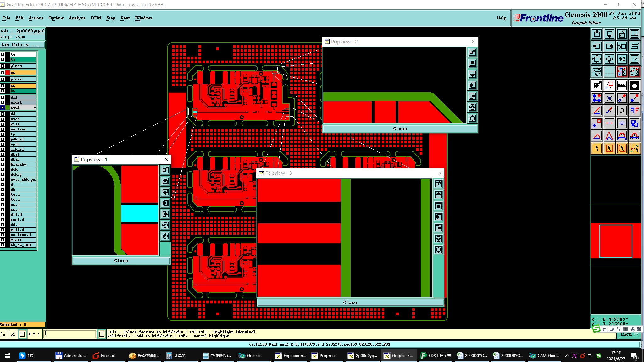
Task: Click the question mark help icon
Action: [x=634, y=59]
